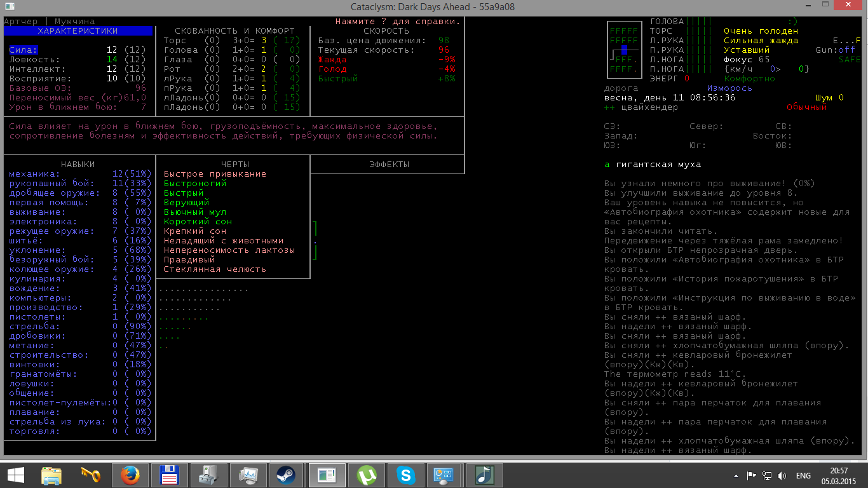Open the blue floppy disk taskbar app
Viewport: 868px width, 488px height.
(170, 475)
